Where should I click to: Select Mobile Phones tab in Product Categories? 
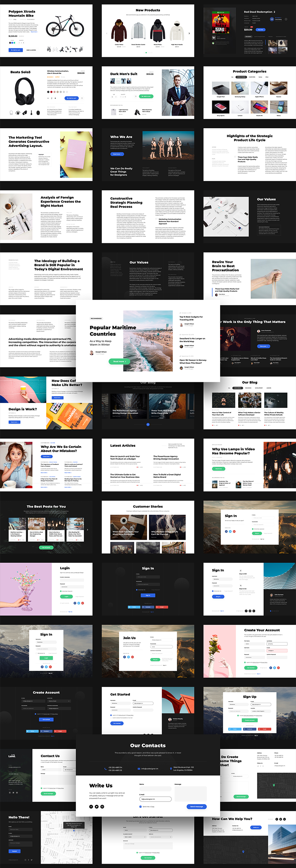click(x=241, y=77)
